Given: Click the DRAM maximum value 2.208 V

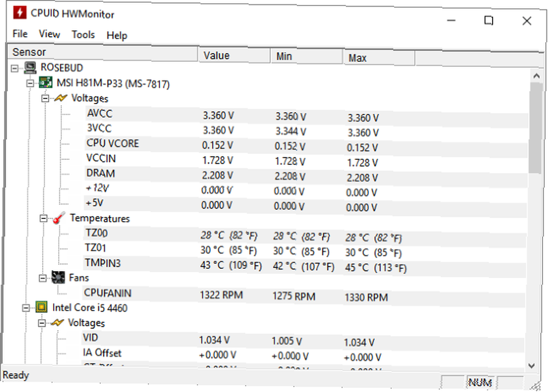Looking at the screenshot, I should [x=362, y=178].
